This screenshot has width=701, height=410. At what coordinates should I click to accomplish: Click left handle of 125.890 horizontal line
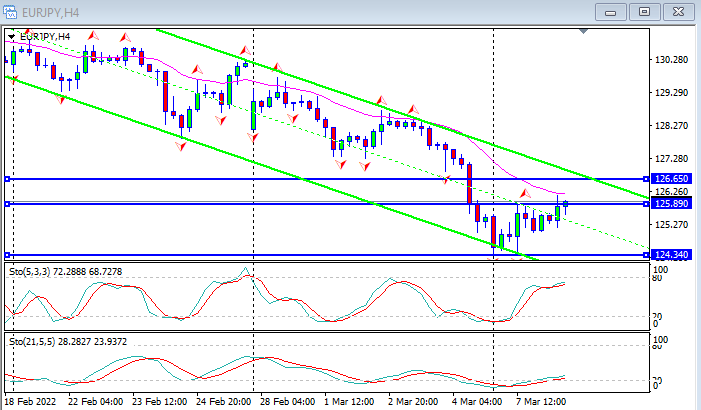pyautogui.click(x=8, y=204)
